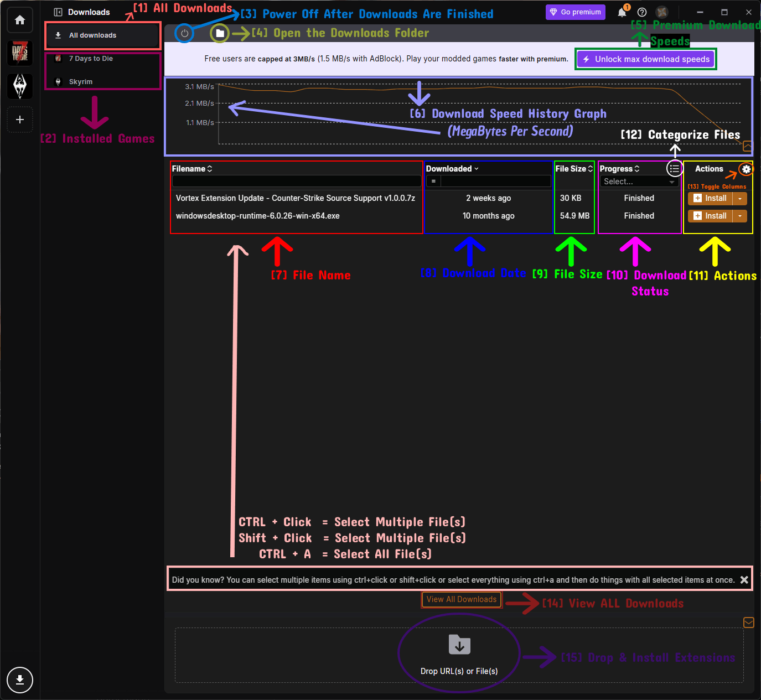Sort the table by File Size

pyautogui.click(x=574, y=169)
